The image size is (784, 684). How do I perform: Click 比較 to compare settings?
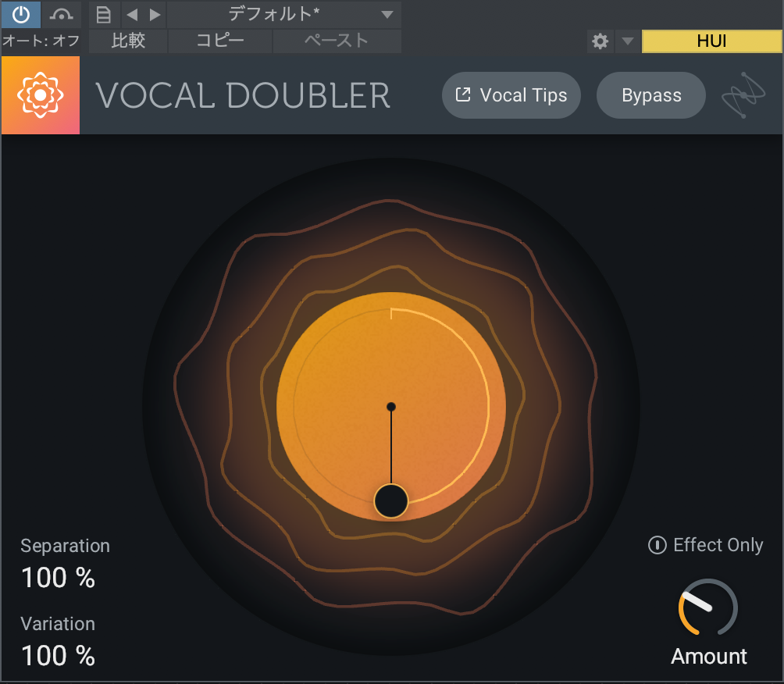pyautogui.click(x=128, y=41)
